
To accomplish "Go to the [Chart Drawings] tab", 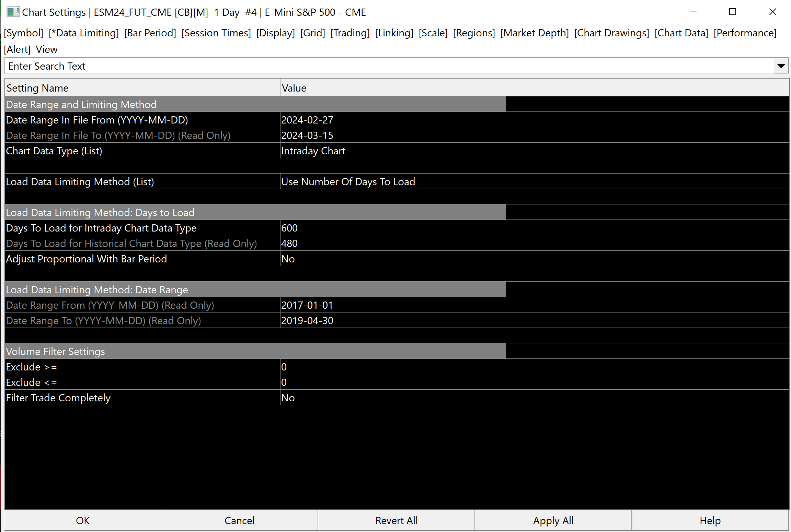I will click(x=611, y=33).
